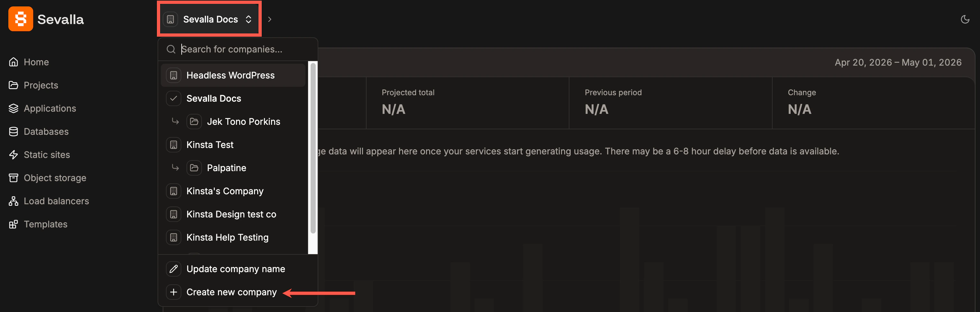The width and height of the screenshot is (980, 312).
Task: Click the building icon beside Kinsta Test
Action: tap(174, 145)
